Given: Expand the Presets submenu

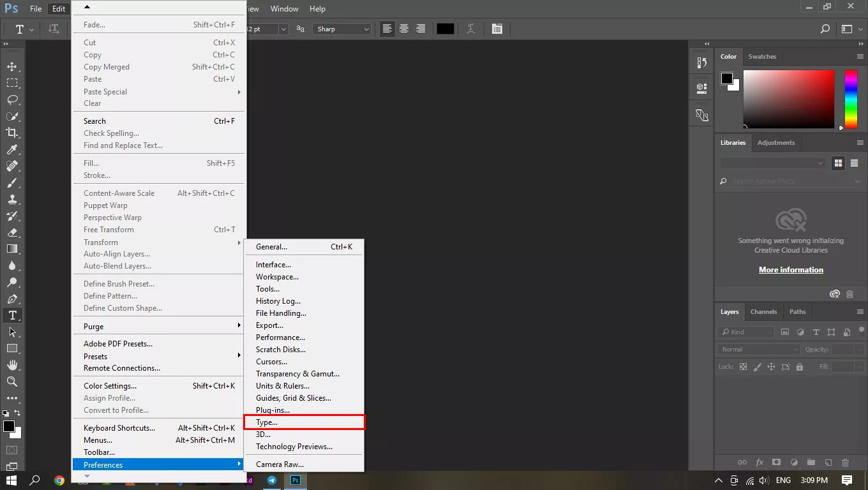Looking at the screenshot, I should [x=159, y=356].
